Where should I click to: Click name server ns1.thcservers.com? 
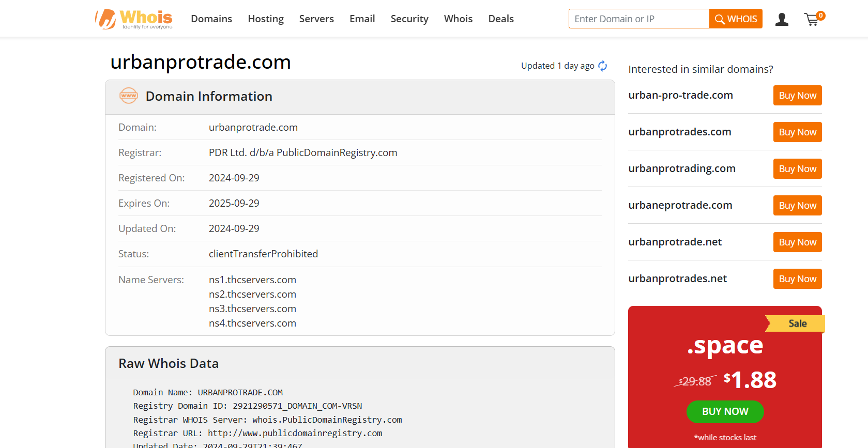pos(252,280)
